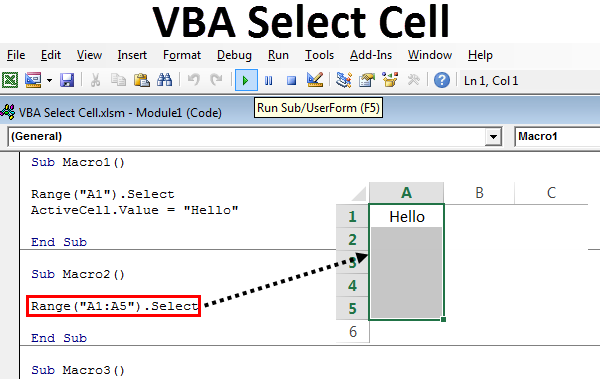Open the Debug menu
The image size is (600, 379).
pyautogui.click(x=234, y=56)
